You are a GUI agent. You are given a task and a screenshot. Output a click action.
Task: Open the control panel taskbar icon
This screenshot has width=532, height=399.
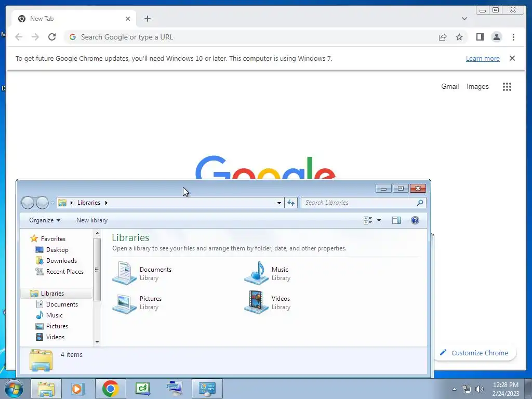[207, 389]
